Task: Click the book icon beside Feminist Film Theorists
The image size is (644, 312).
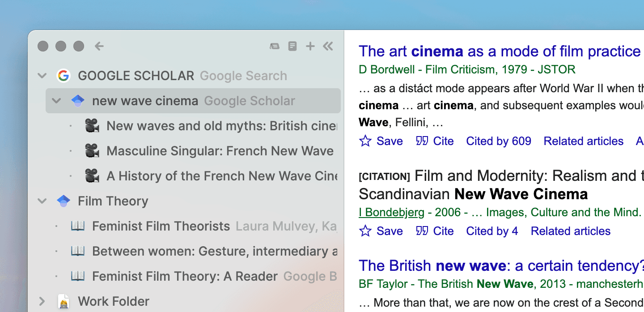Action: 78,226
